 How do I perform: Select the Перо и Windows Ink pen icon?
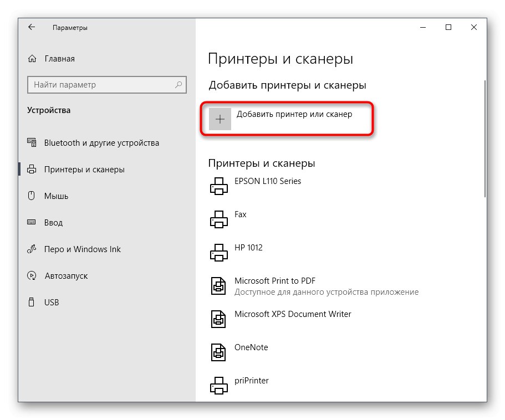[x=32, y=249]
